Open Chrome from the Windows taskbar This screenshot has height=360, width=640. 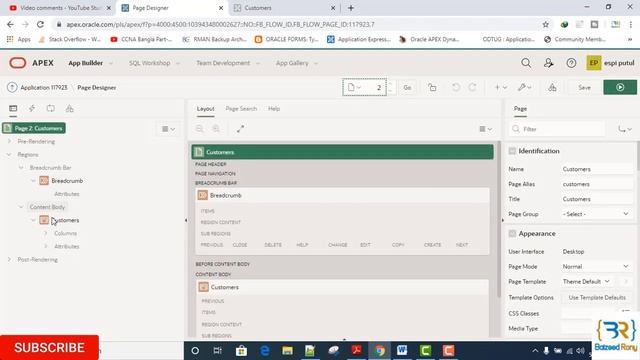[379, 351]
